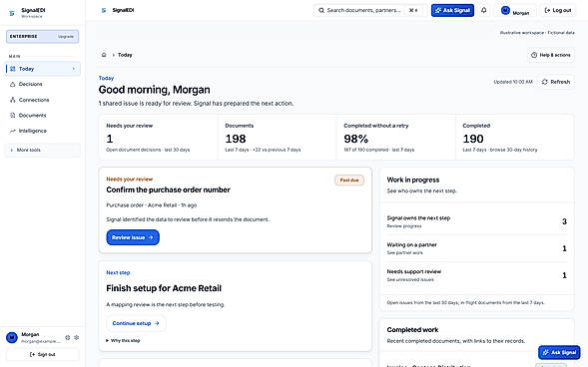Click the circular refresh arrows icon

click(544, 82)
